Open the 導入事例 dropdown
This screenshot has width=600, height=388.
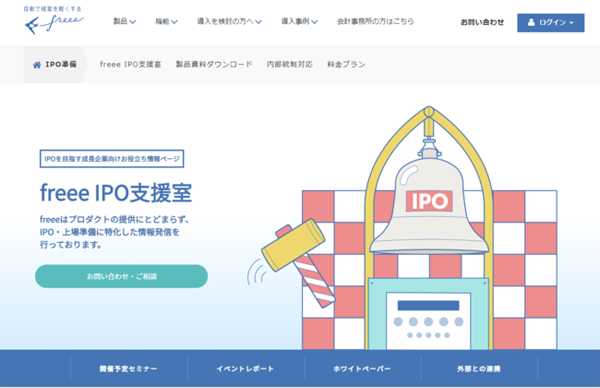tap(299, 21)
